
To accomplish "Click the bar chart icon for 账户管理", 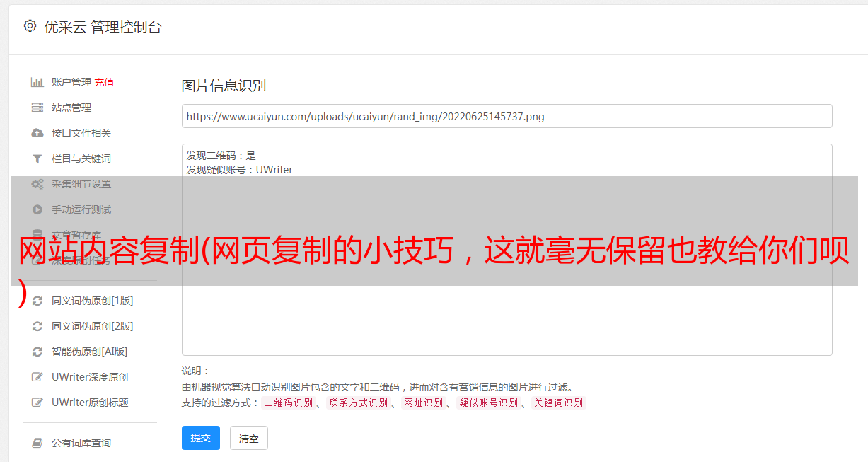I will pyautogui.click(x=37, y=82).
